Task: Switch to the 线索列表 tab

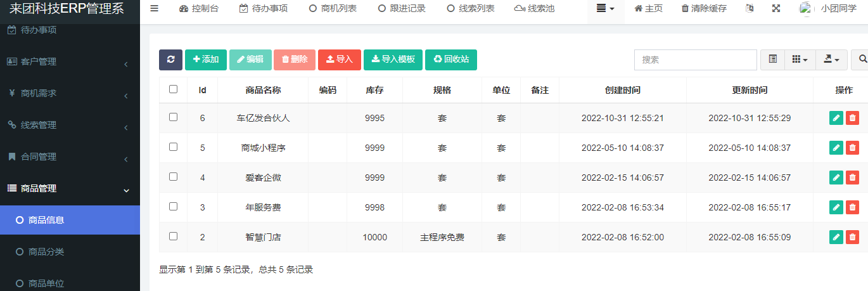Action: point(471,9)
